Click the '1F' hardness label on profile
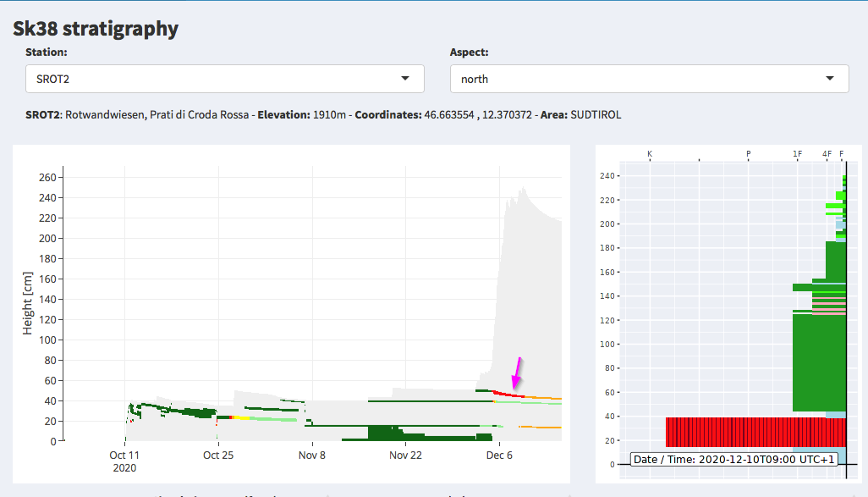The height and width of the screenshot is (497, 868). tap(797, 153)
